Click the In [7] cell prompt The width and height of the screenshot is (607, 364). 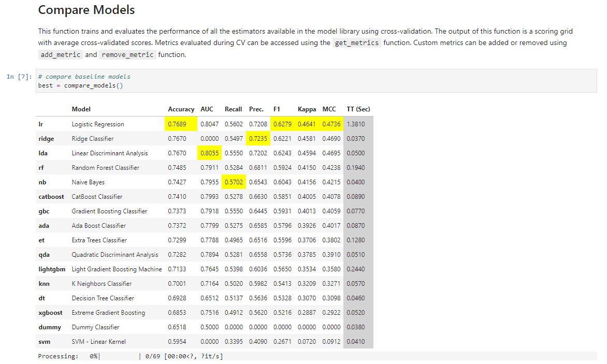pos(20,77)
